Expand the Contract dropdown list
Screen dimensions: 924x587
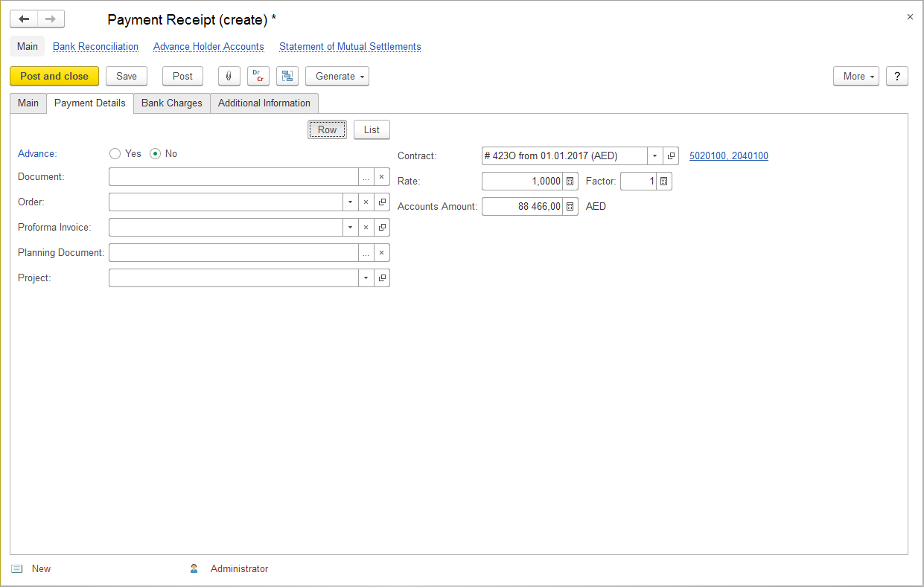pyautogui.click(x=654, y=156)
